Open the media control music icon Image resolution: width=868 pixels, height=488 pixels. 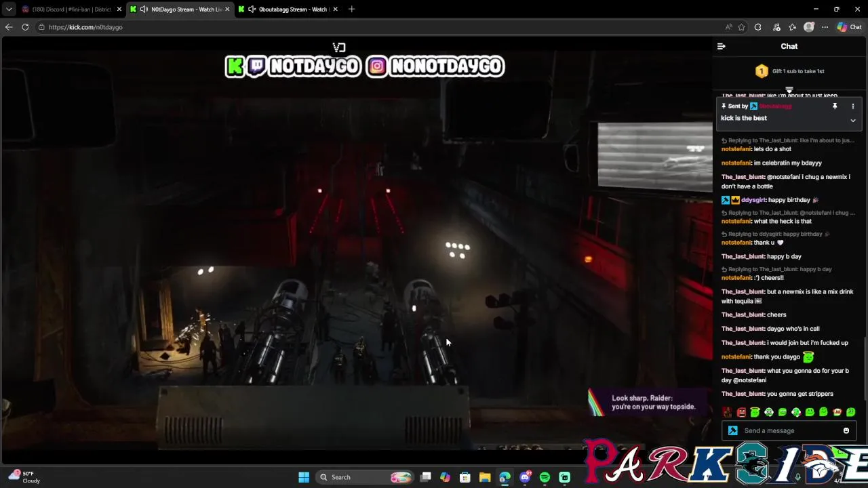[x=776, y=27]
